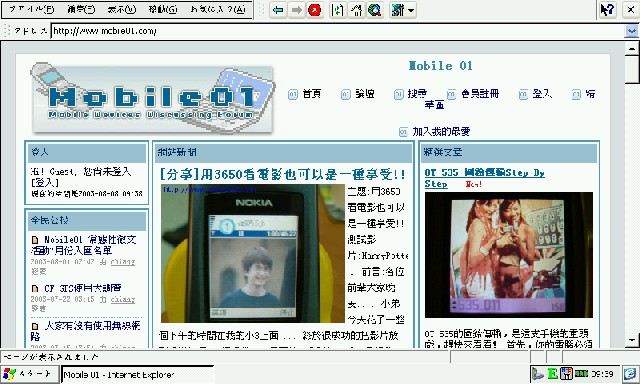Click the address field showing http://www.mobile01.com/
Image resolution: width=640 pixels, height=384 pixels.
(337, 31)
